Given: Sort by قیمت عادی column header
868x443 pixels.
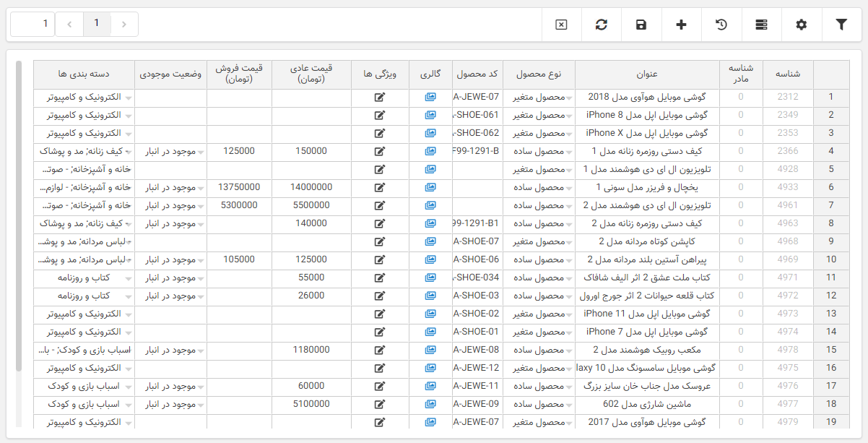Looking at the screenshot, I should (x=311, y=74).
